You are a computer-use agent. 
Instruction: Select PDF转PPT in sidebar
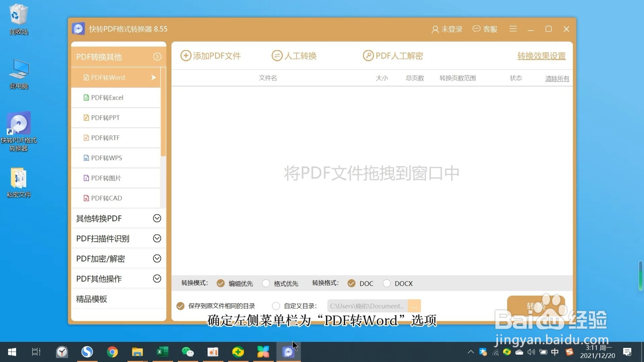point(116,118)
